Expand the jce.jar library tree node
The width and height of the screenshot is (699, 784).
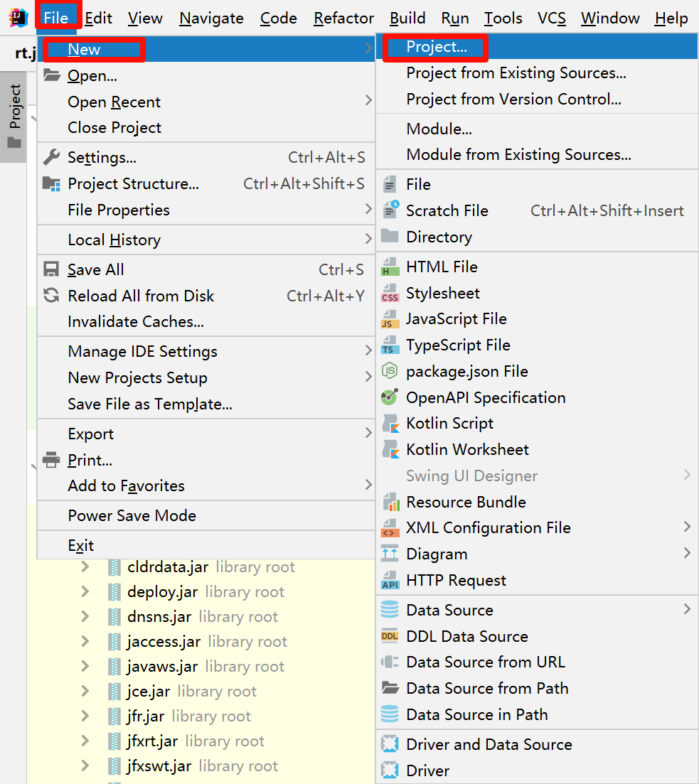pos(85,691)
